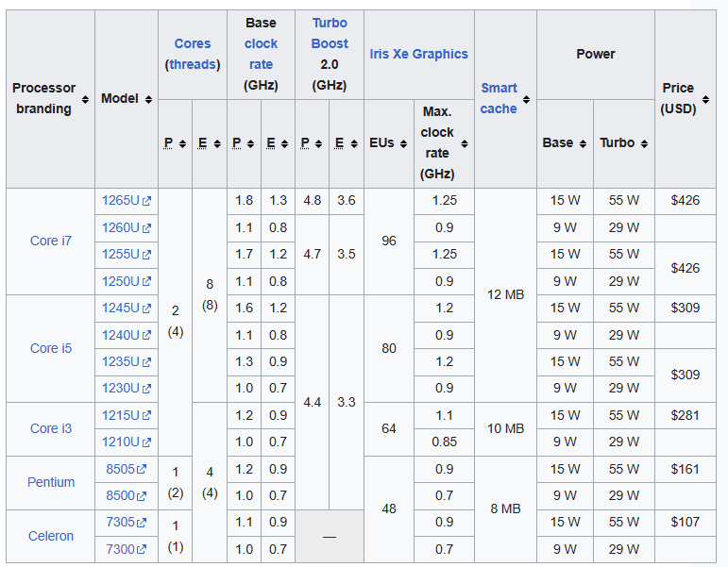Screen dimensions: 728x567
Task: Open the 1245U external model link
Action: coord(127,309)
